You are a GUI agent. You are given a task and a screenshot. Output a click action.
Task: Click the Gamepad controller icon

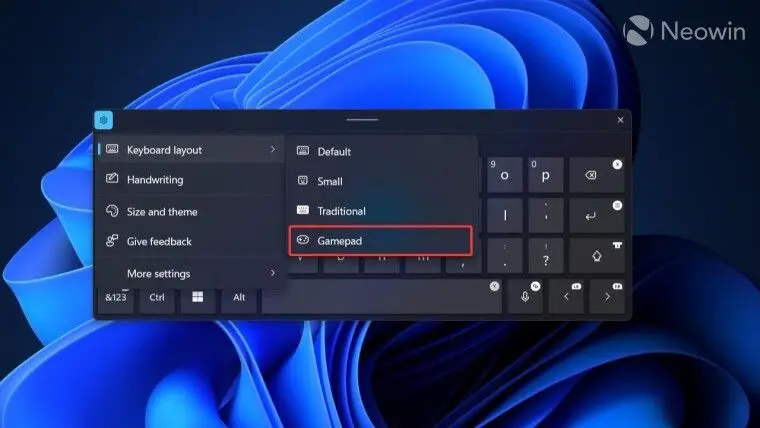pos(303,240)
